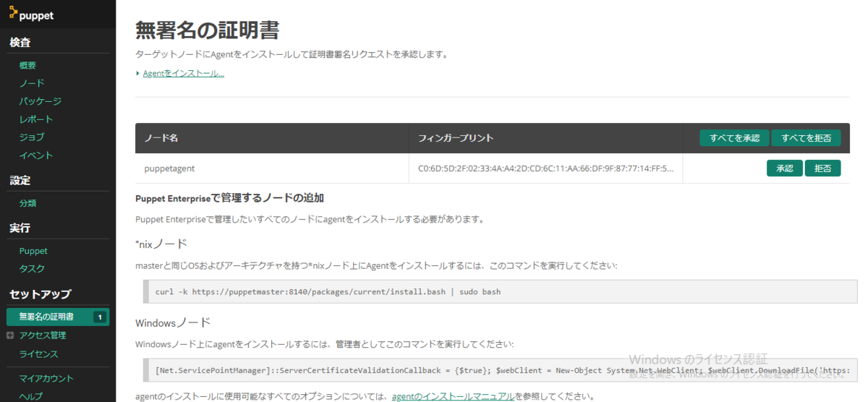Screen dimensions: 868x402
Task: Click *nixノード heading
Action: 161,244
